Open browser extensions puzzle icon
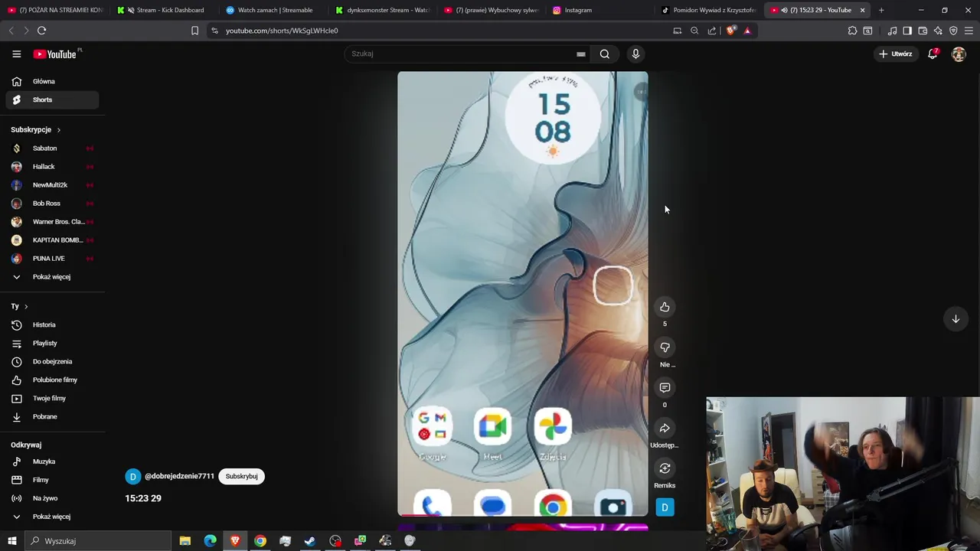This screenshot has width=980, height=551. (x=852, y=31)
